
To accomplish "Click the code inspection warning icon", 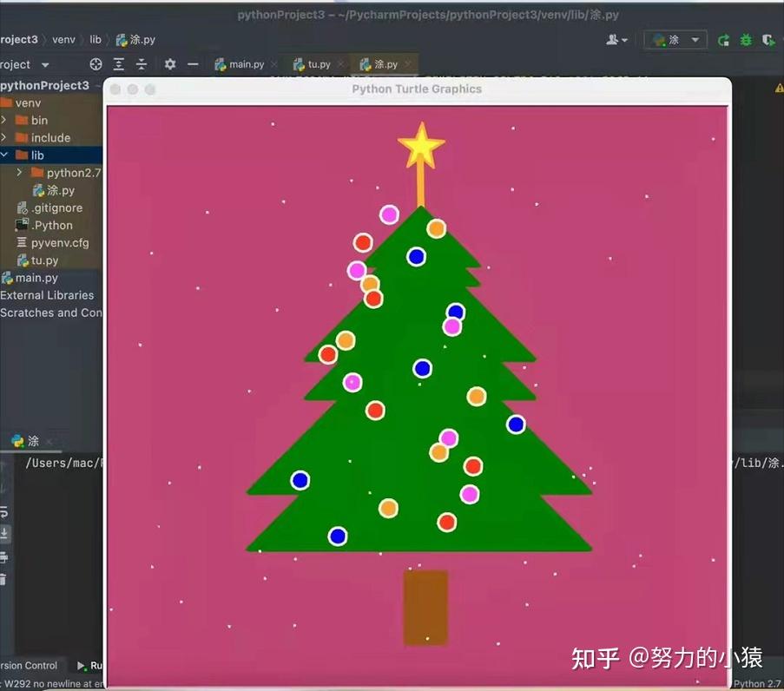I will pos(778,87).
